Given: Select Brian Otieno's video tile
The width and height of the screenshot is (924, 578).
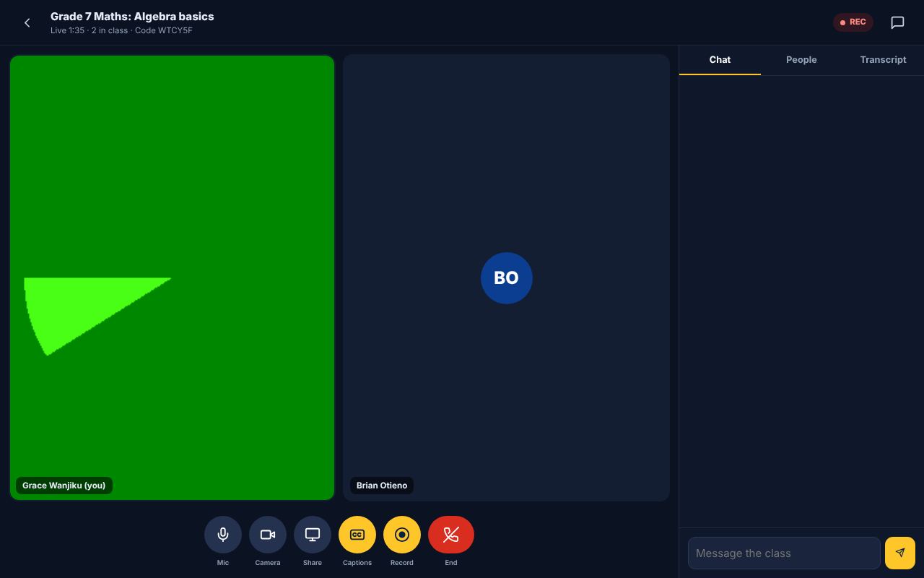Looking at the screenshot, I should pos(506,277).
